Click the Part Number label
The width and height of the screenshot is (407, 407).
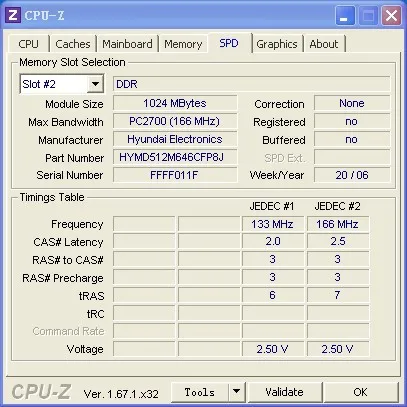(75, 158)
